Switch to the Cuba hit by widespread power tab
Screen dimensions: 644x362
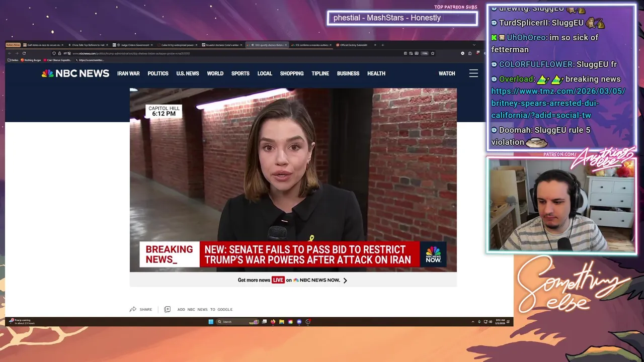(177, 45)
